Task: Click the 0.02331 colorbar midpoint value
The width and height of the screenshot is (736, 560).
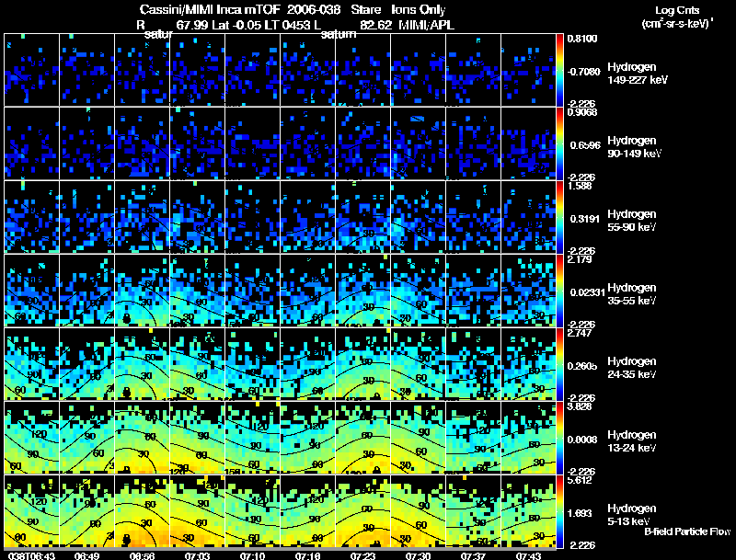Action: 587,292
